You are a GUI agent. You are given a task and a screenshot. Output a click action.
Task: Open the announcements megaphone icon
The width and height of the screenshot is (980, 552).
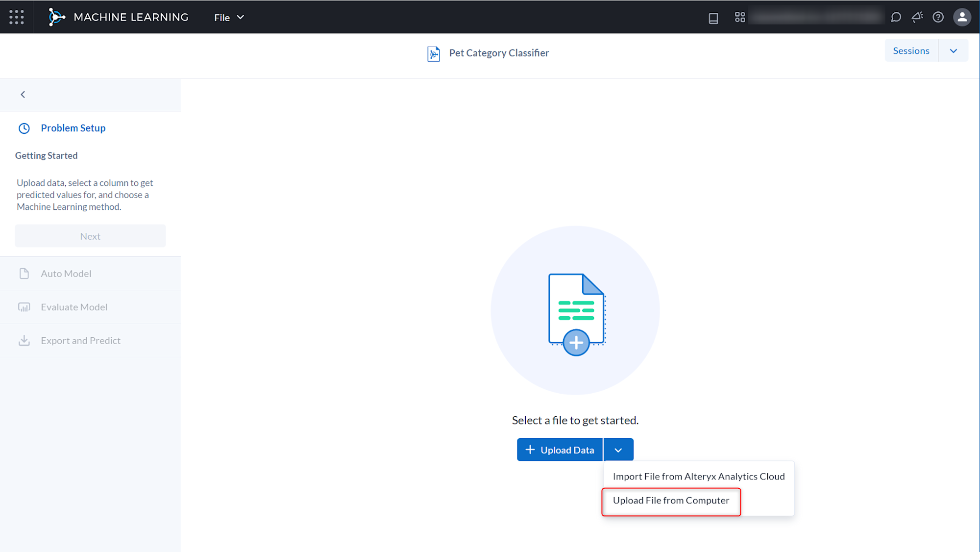[917, 17]
